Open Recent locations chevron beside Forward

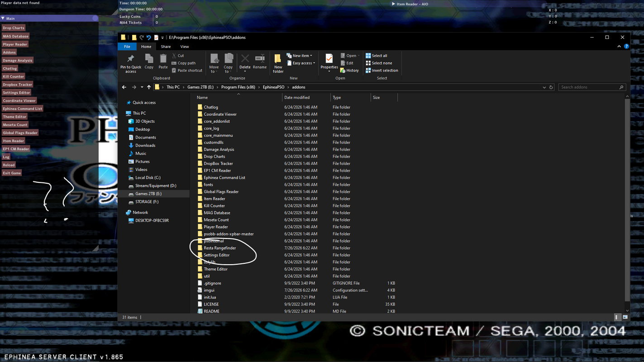(142, 87)
